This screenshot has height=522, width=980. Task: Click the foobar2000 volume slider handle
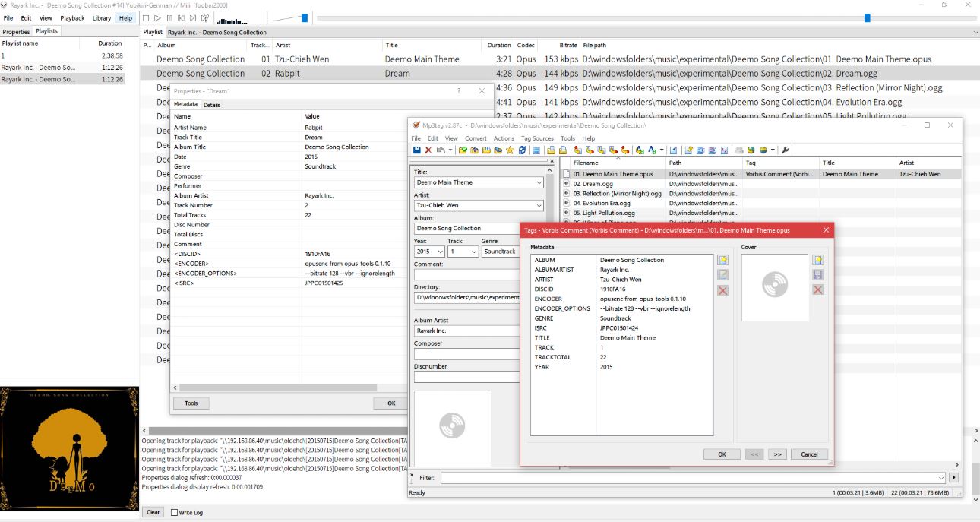(305, 17)
